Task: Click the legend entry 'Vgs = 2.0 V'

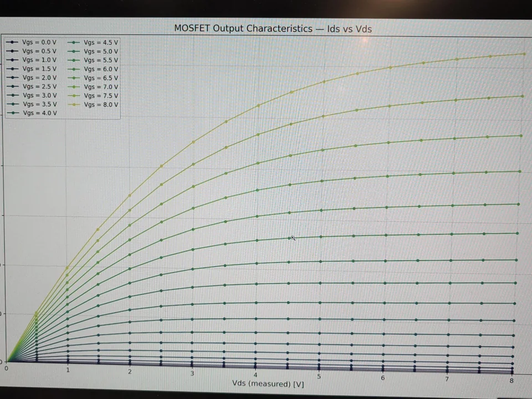Action: (31, 78)
